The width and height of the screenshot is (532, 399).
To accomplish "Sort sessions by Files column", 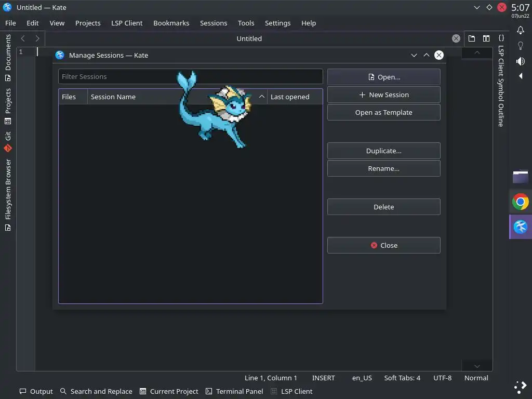I will pyautogui.click(x=73, y=97).
